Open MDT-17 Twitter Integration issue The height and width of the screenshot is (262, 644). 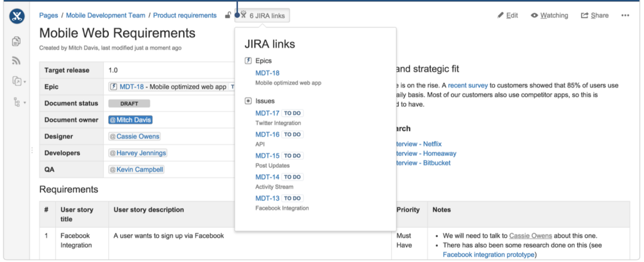tap(267, 113)
